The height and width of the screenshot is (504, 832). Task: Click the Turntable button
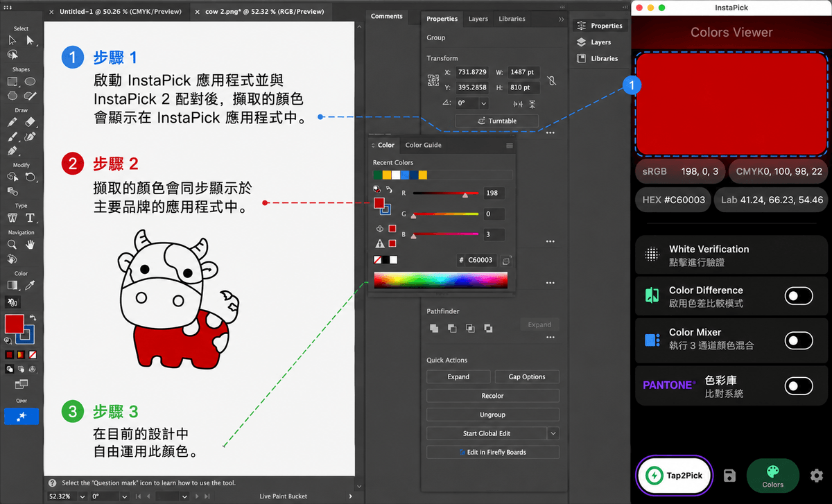coord(496,121)
